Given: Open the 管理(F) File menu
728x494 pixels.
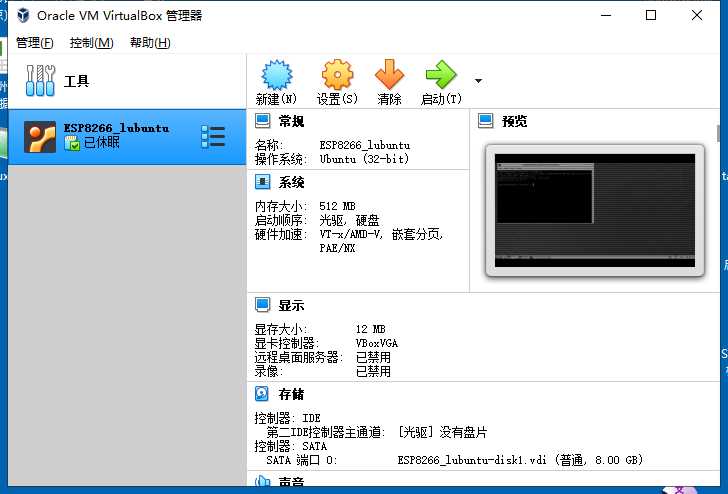Looking at the screenshot, I should coord(35,43).
